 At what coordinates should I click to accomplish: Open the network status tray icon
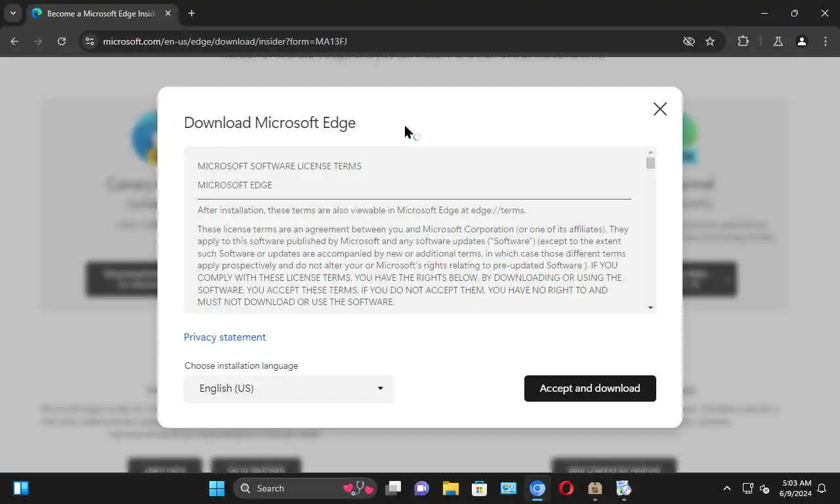pyautogui.click(x=747, y=488)
